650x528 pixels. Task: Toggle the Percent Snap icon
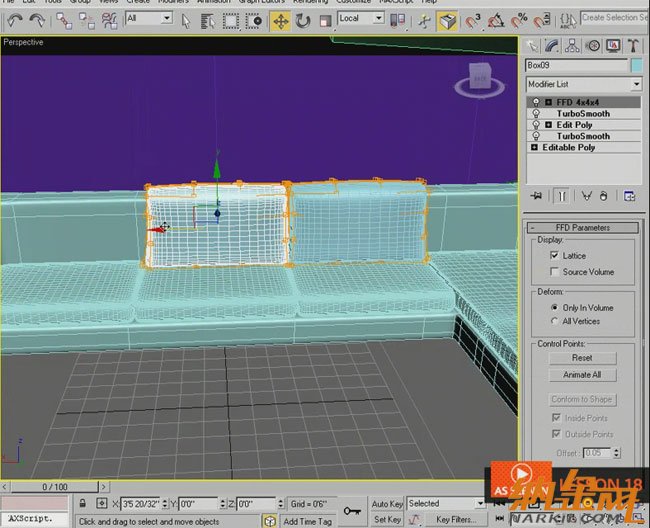[519, 21]
